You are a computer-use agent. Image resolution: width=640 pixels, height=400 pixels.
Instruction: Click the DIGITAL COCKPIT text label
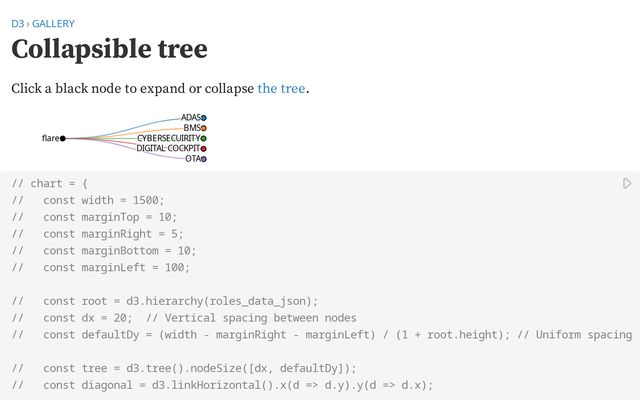coord(168,148)
